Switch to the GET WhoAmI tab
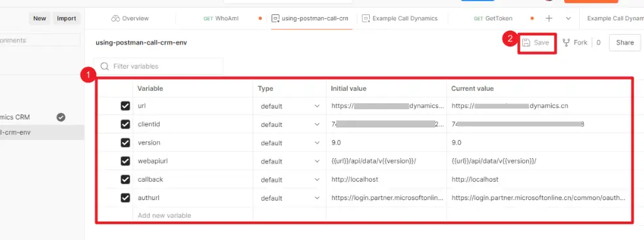This screenshot has height=240, width=644. 222,18
